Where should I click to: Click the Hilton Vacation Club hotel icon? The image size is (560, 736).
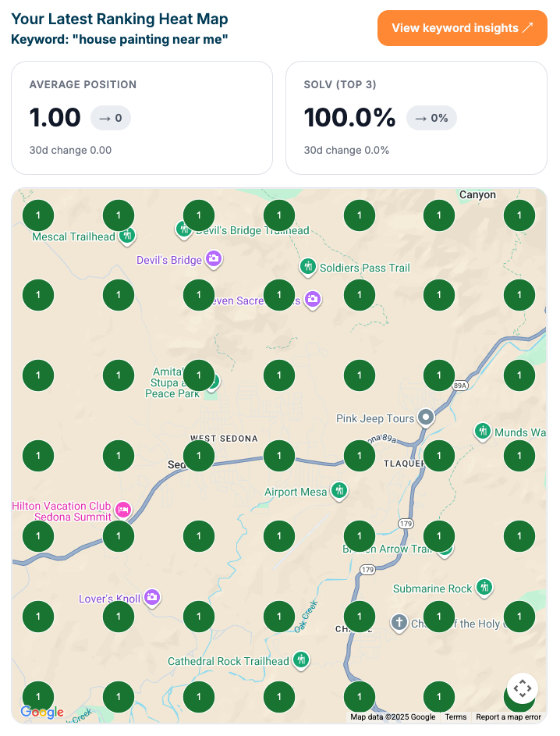point(122,510)
